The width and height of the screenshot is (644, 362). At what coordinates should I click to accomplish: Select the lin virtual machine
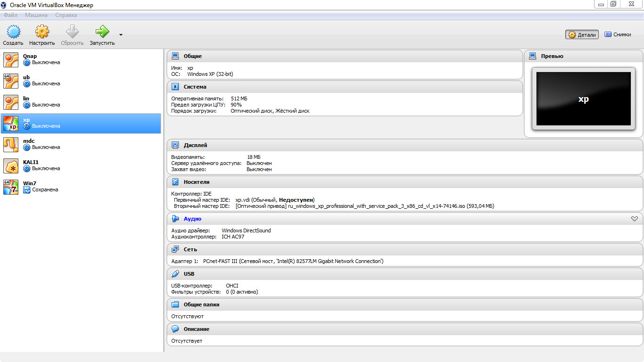click(81, 102)
